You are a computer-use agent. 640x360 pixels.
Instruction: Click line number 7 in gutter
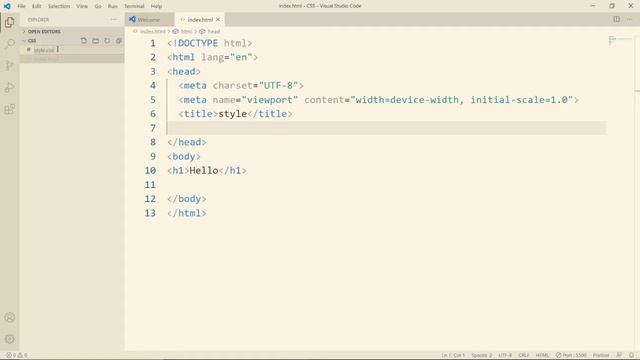(x=153, y=128)
